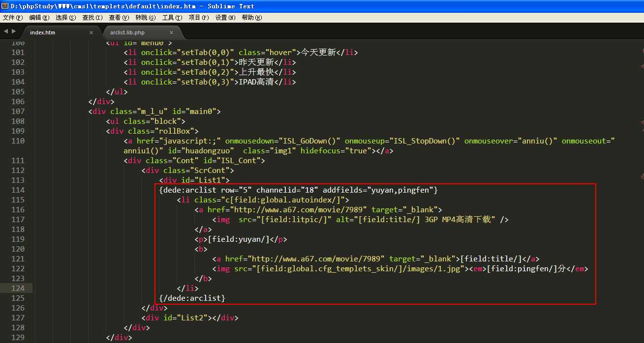
Task: Open the 项目(P) menu
Action: (x=199, y=18)
